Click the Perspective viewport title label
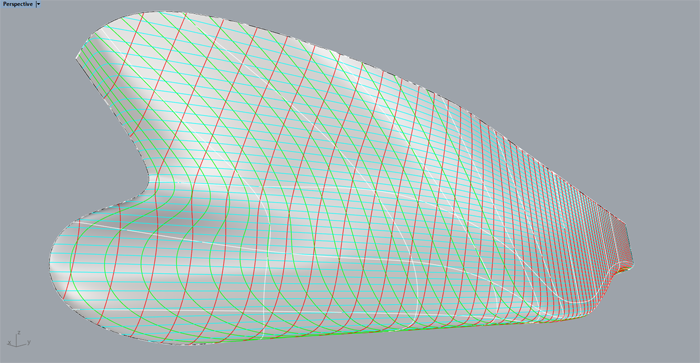This screenshot has width=700, height=363. coord(17,4)
